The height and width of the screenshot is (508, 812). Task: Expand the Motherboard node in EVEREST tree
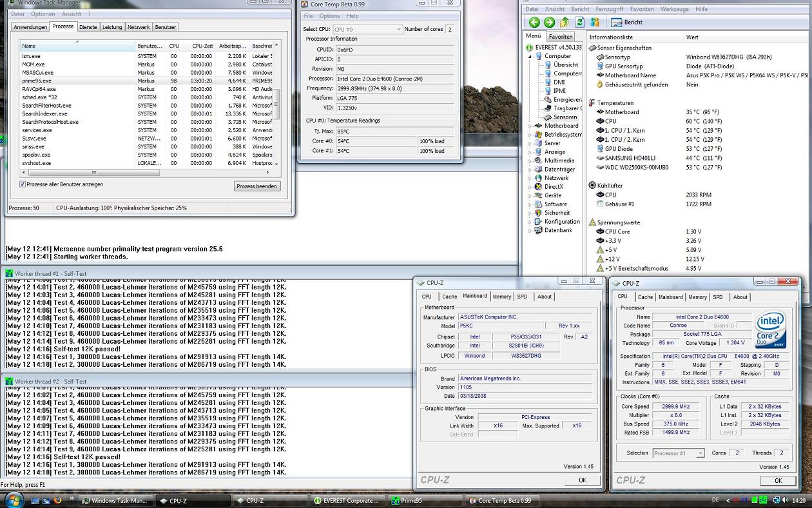[531, 126]
